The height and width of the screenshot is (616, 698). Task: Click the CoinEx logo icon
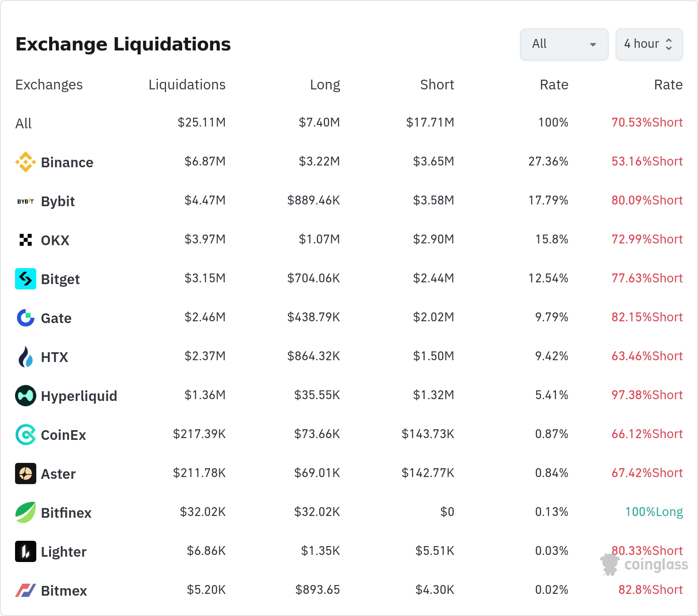[x=26, y=435]
